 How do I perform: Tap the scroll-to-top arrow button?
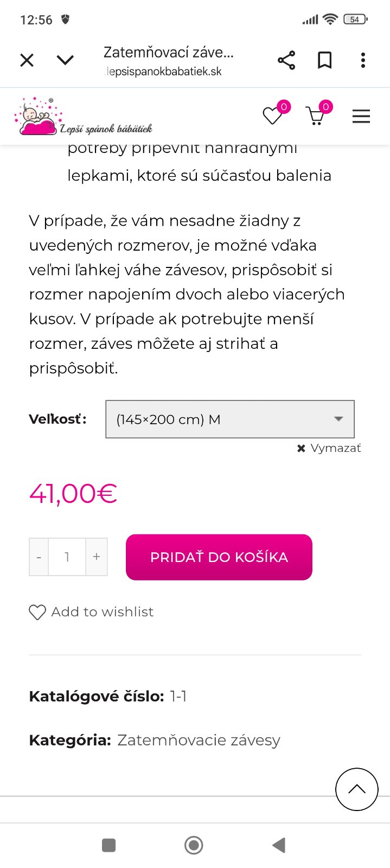356,789
